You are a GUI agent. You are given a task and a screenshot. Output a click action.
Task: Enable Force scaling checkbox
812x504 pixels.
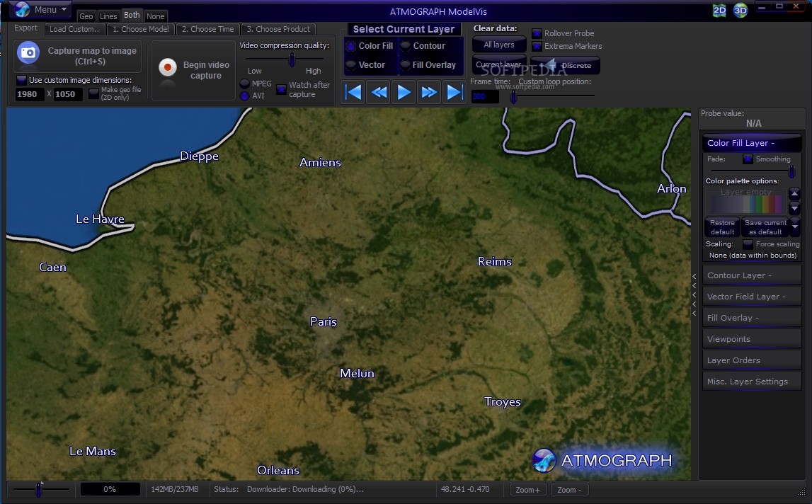click(748, 244)
